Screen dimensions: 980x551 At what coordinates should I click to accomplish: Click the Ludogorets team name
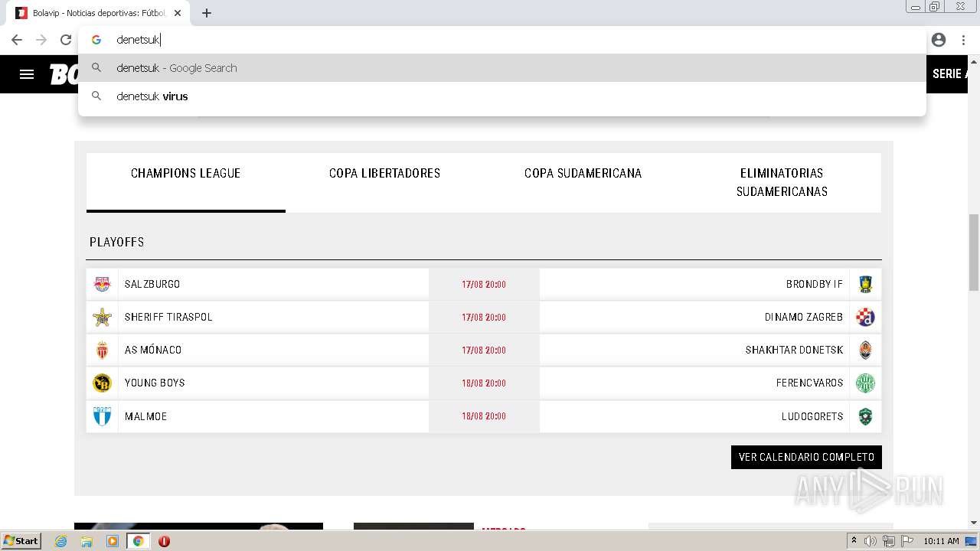(x=812, y=416)
